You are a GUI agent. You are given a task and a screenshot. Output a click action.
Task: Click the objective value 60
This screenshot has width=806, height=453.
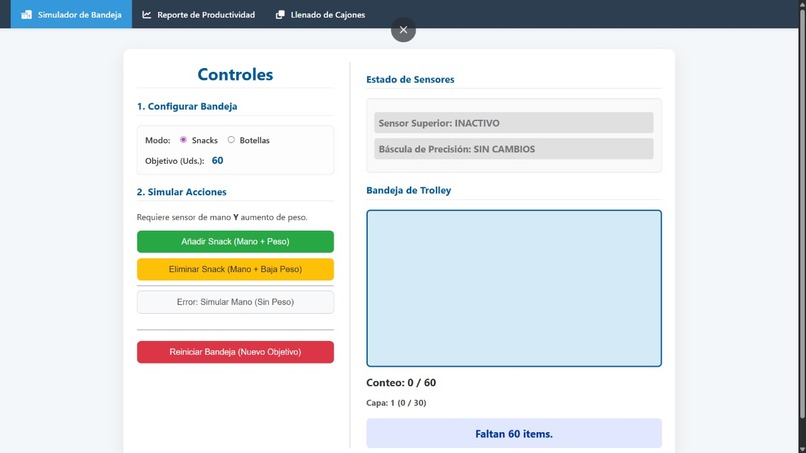click(x=217, y=160)
